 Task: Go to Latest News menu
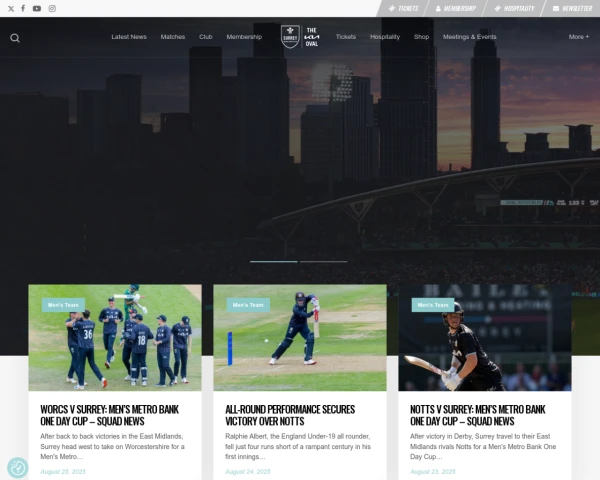[129, 37]
